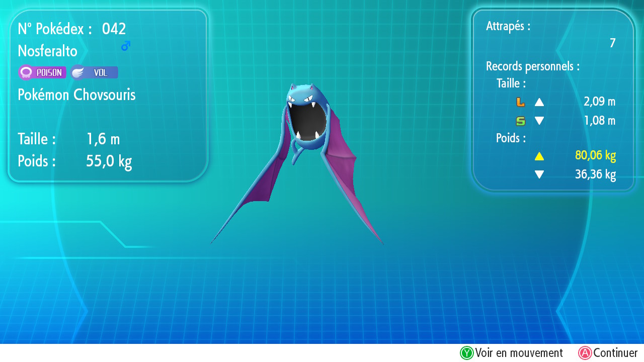This screenshot has height=362, width=644.
Task: Click the down triangle beside 1,08 m
Action: coord(539,121)
